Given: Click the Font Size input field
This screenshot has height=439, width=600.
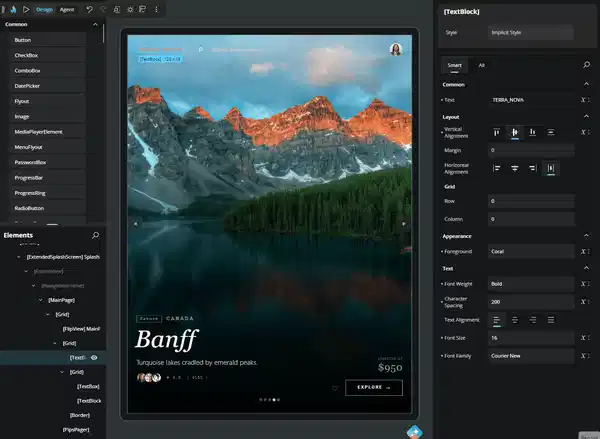Looking at the screenshot, I should (x=530, y=338).
